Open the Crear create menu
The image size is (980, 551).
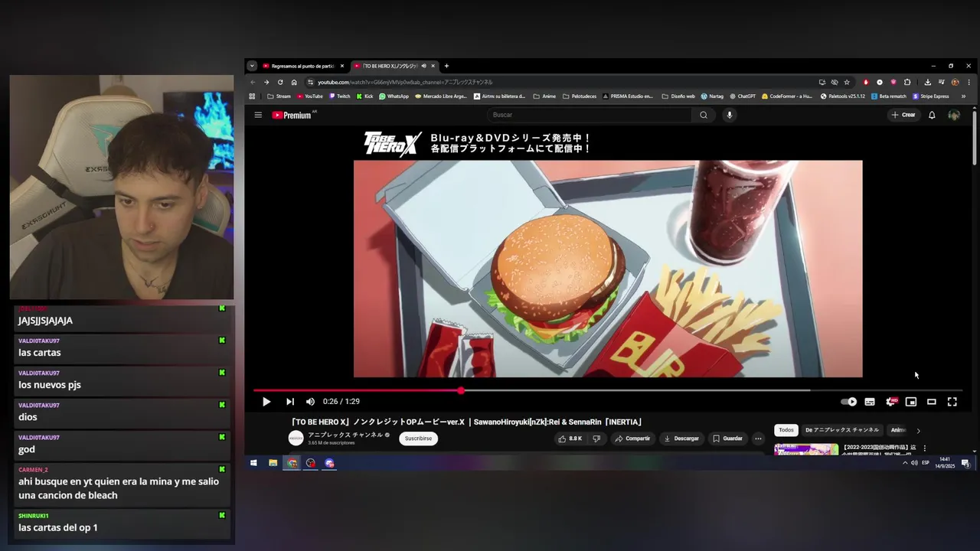pos(903,115)
